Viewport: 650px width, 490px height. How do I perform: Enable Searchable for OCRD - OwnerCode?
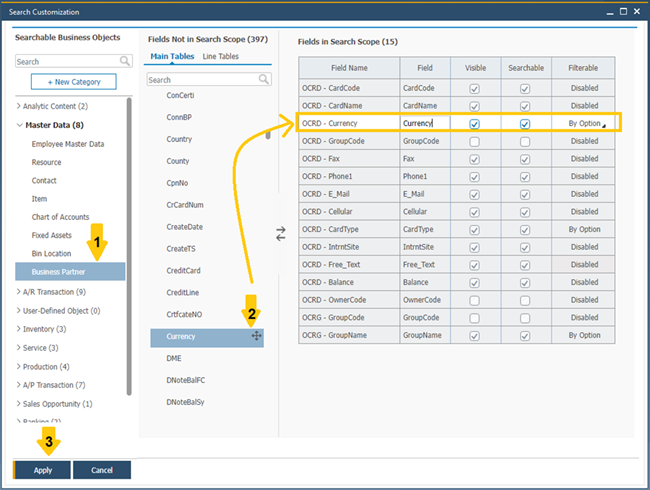click(525, 301)
